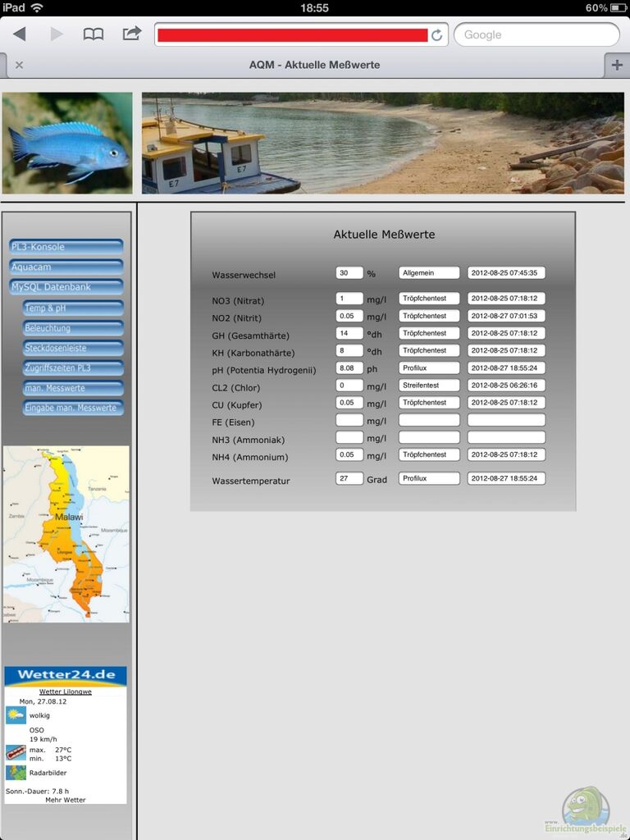Open the bookmarks book icon

pos(94,34)
